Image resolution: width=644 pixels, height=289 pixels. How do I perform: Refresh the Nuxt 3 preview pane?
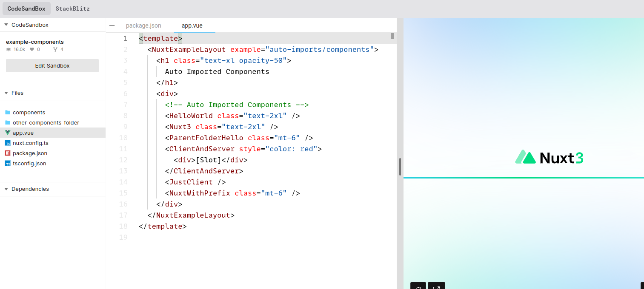coord(418,286)
